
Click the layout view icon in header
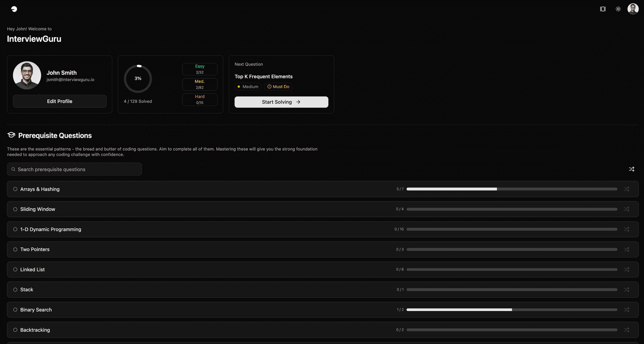click(x=603, y=9)
